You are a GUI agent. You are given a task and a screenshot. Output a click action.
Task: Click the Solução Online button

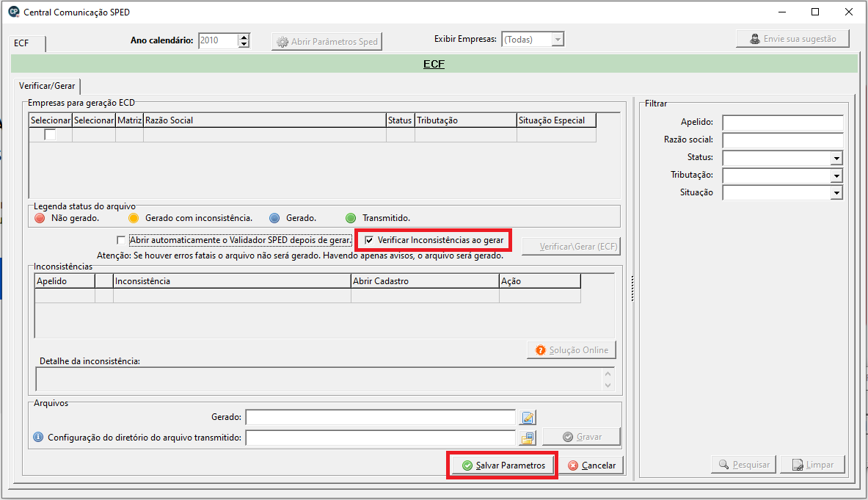(572, 350)
